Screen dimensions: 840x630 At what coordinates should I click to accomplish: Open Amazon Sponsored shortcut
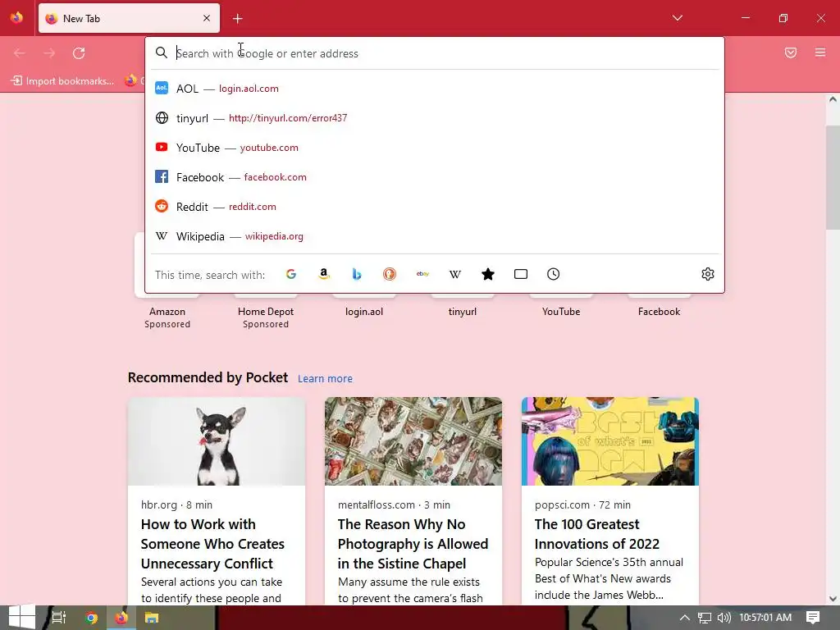[167, 312]
